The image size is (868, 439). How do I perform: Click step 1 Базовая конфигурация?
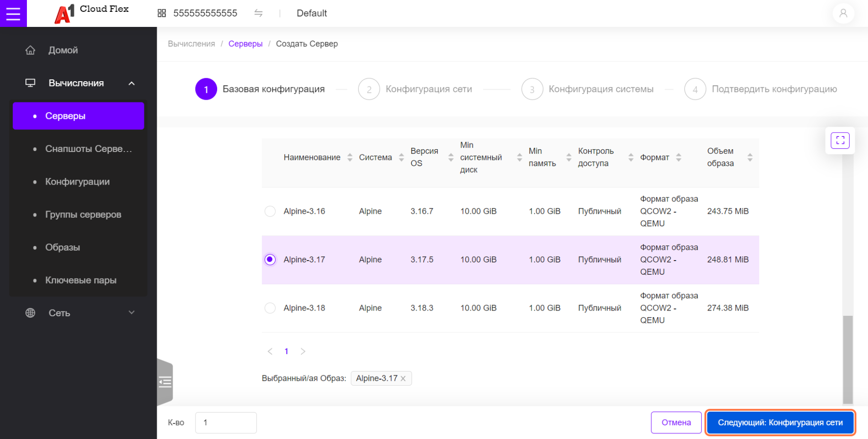click(260, 89)
